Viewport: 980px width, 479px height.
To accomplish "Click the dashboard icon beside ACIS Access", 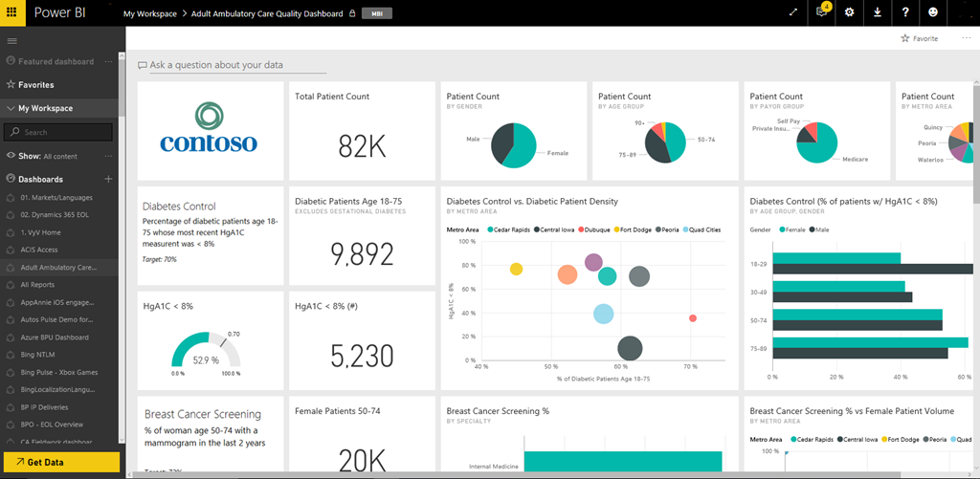I will click(x=10, y=250).
